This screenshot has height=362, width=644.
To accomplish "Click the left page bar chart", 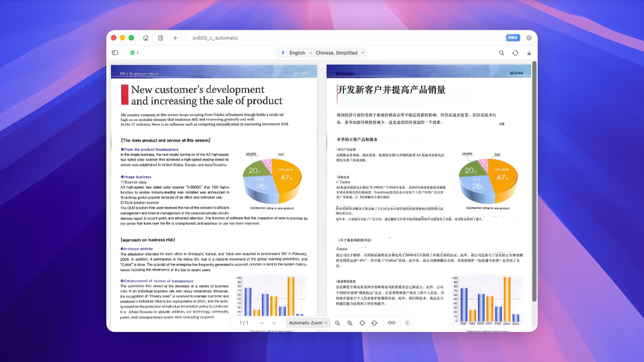I will coord(270,296).
